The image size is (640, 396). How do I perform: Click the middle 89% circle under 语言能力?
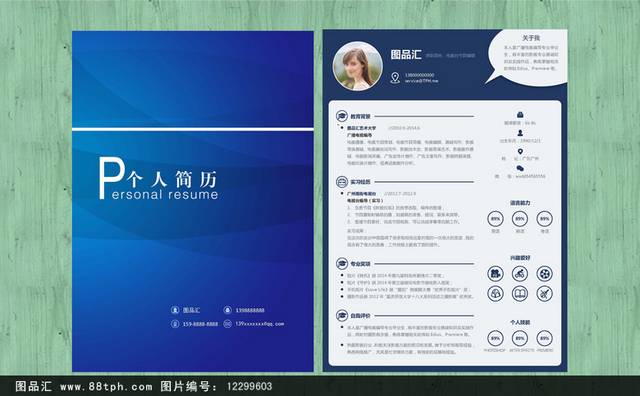(x=520, y=219)
